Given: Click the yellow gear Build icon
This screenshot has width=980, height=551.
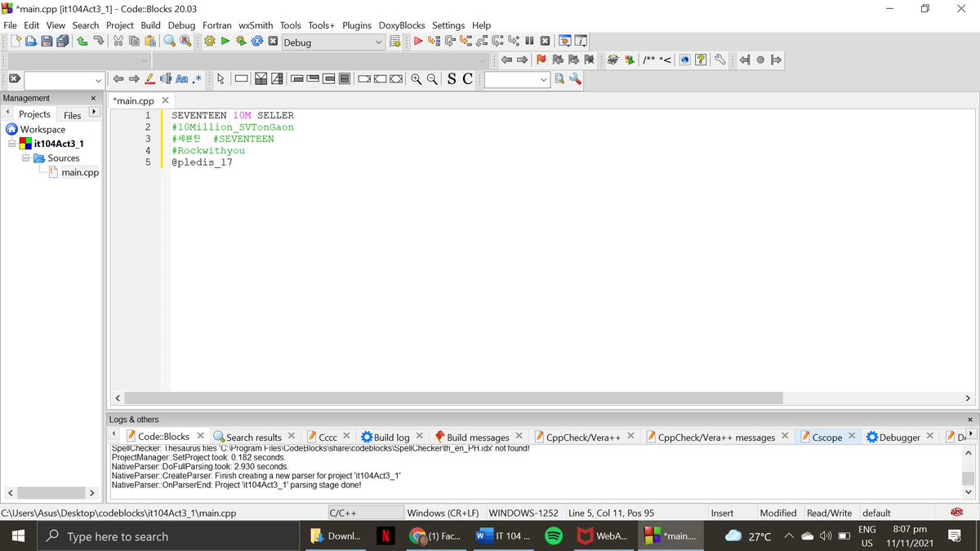Looking at the screenshot, I should pos(210,42).
